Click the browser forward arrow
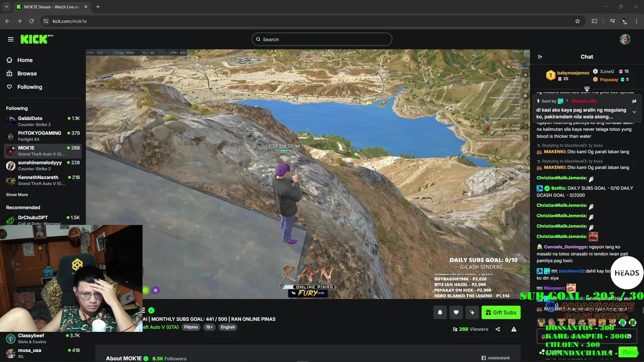 pos(19,21)
